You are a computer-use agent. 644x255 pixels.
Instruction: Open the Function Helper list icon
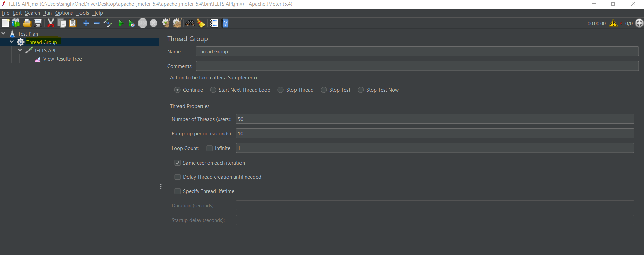coord(214,23)
